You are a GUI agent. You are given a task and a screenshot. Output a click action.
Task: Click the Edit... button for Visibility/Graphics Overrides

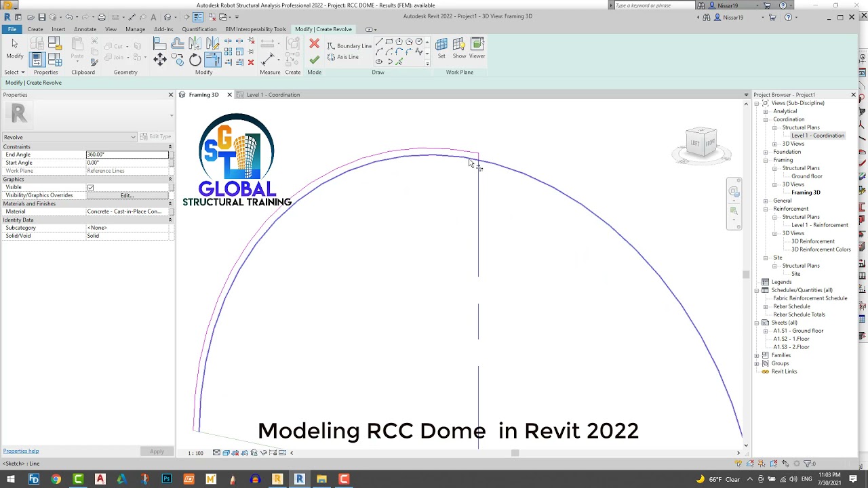coord(127,195)
